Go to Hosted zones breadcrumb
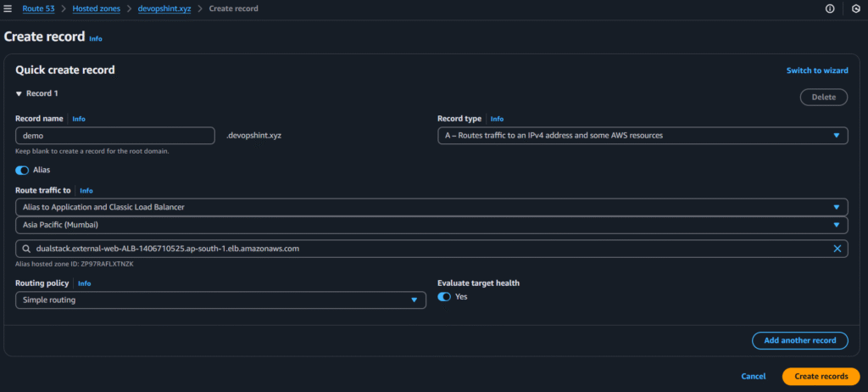This screenshot has height=392, width=868. click(x=97, y=8)
